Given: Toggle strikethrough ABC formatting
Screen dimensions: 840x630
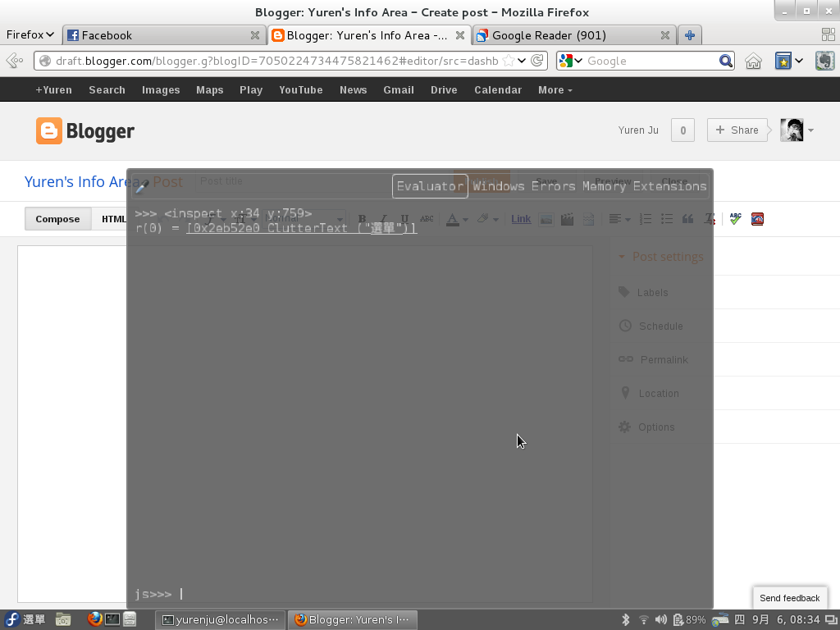Looking at the screenshot, I should (x=427, y=218).
